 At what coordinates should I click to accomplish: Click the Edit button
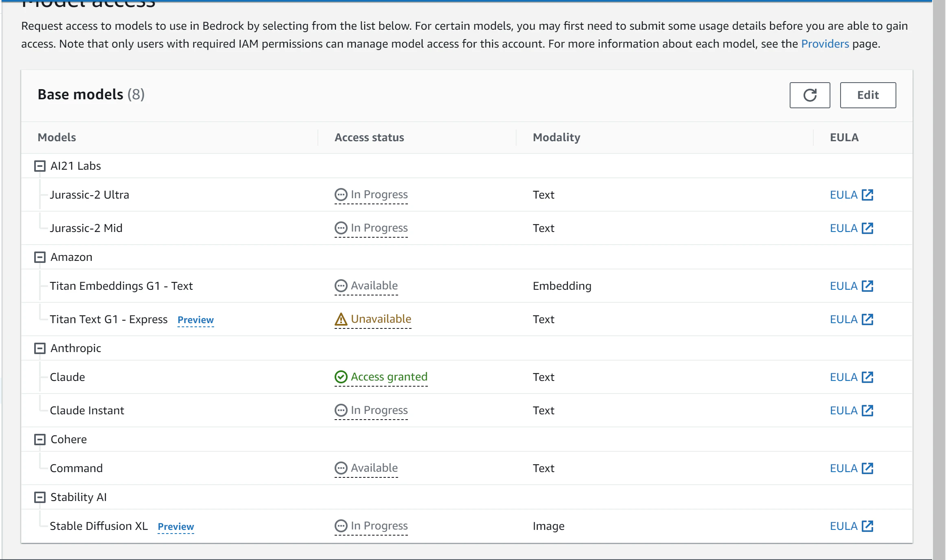point(867,95)
